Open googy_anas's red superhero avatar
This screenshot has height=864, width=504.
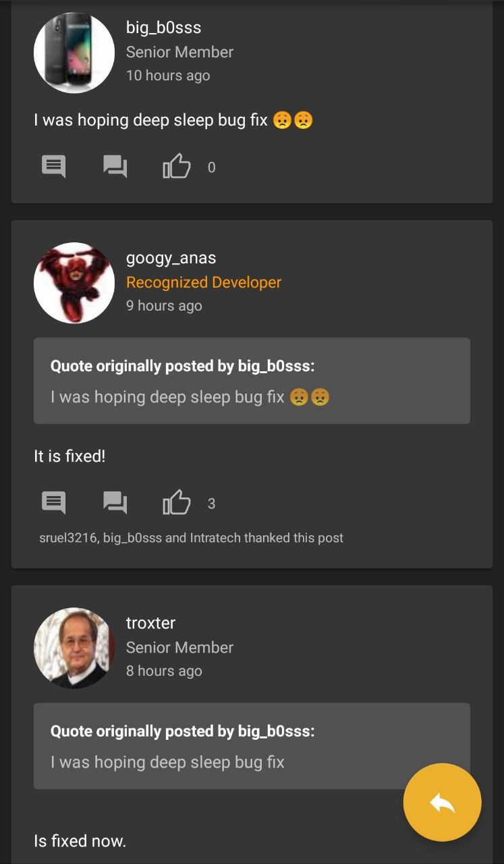coord(74,283)
